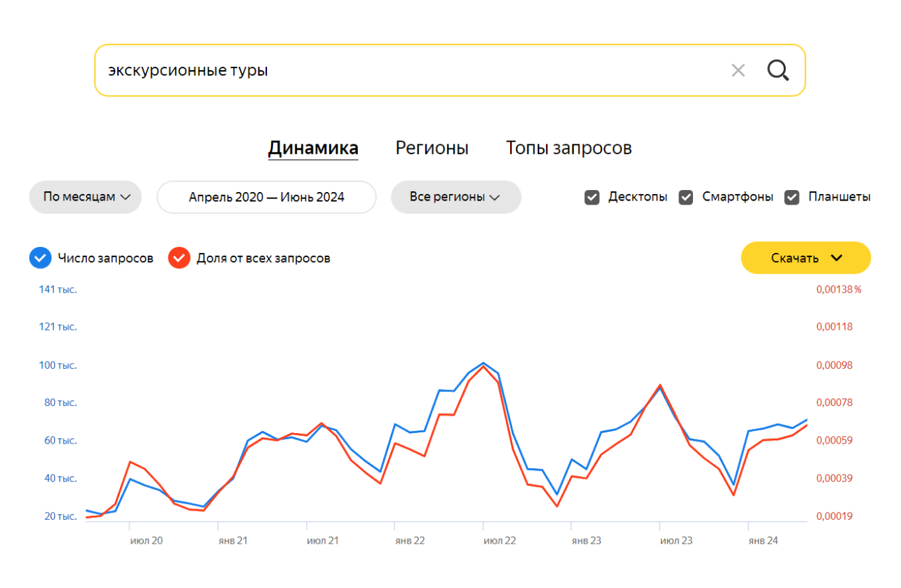
Task: Clear the search query with the X icon
Action: pyautogui.click(x=738, y=70)
